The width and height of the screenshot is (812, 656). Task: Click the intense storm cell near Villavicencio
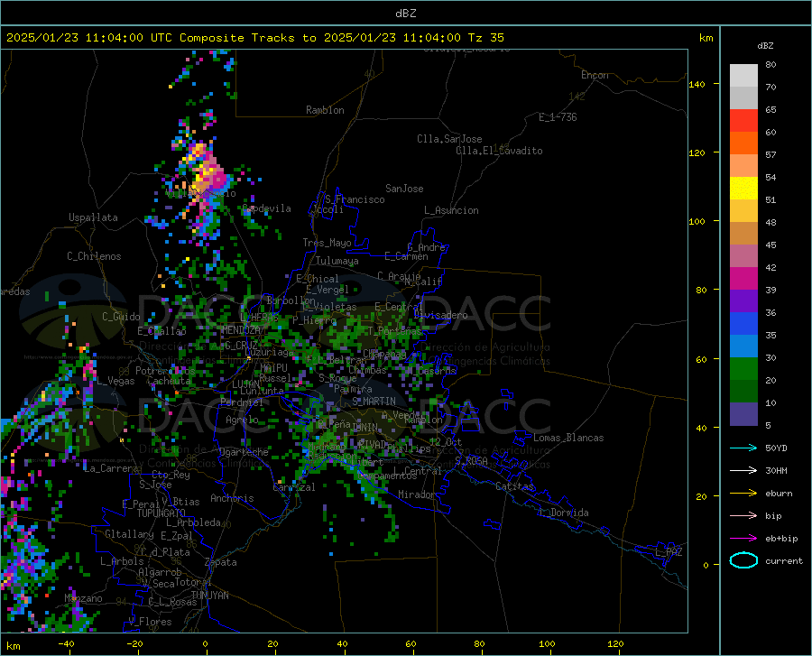(208, 173)
